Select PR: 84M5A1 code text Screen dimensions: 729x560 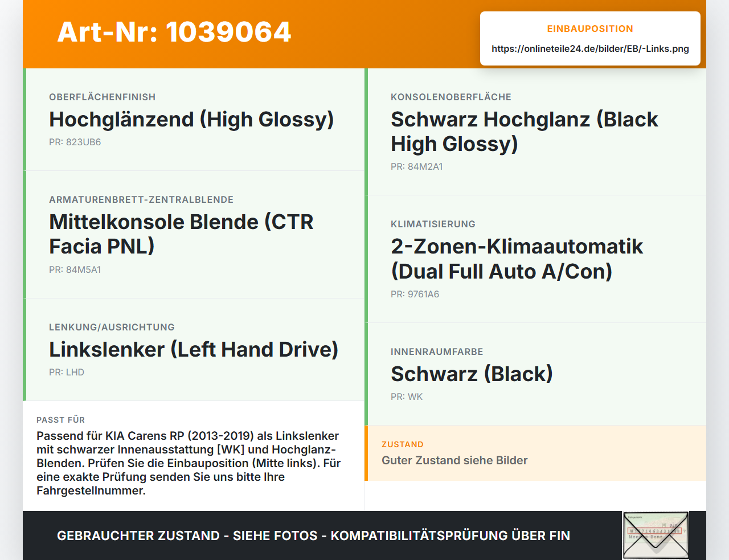point(75,270)
